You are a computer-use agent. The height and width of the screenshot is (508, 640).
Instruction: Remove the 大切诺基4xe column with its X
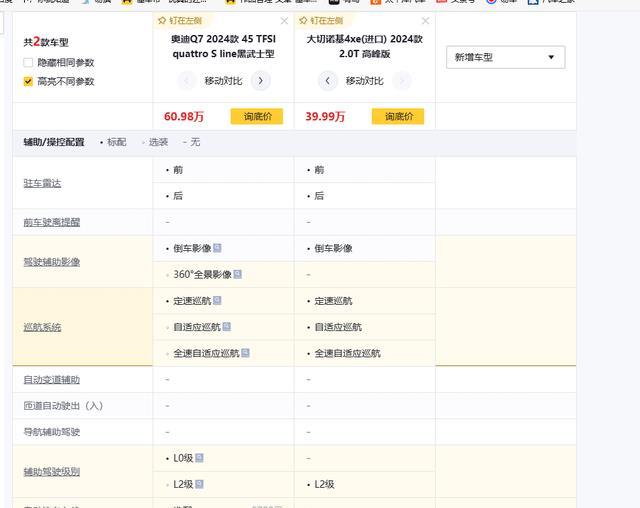[425, 21]
